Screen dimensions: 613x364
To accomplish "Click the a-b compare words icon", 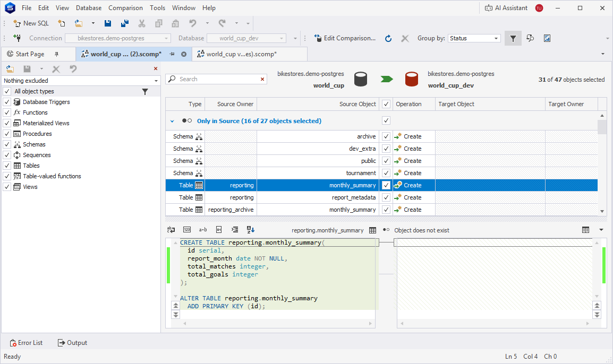I will (203, 230).
